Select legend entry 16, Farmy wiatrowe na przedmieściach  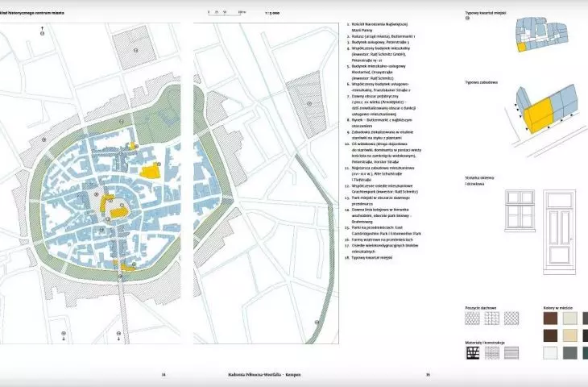pyautogui.click(x=379, y=239)
